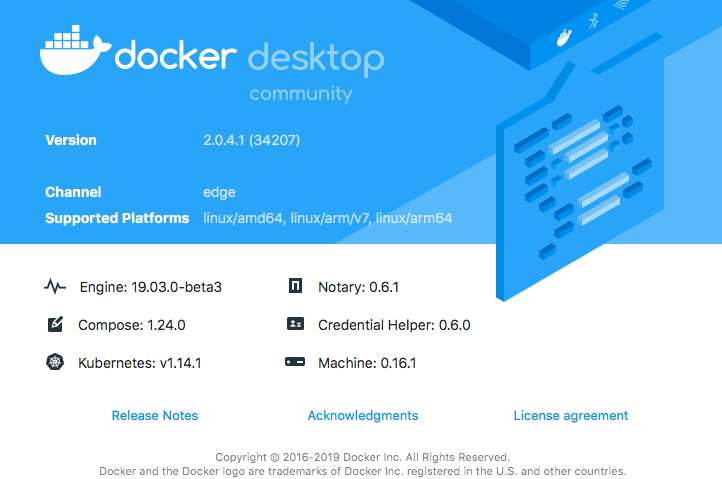Click the version number 2.0.4.1 (34207)
This screenshot has width=722, height=479.
point(252,140)
